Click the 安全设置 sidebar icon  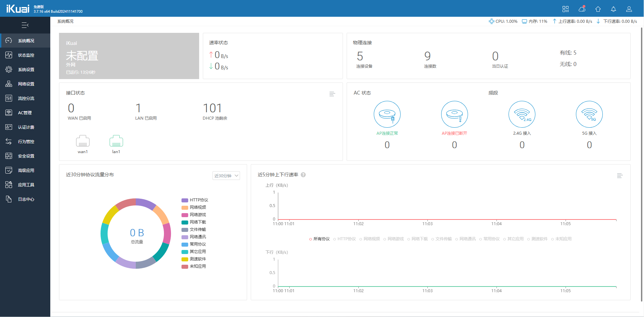[9, 156]
